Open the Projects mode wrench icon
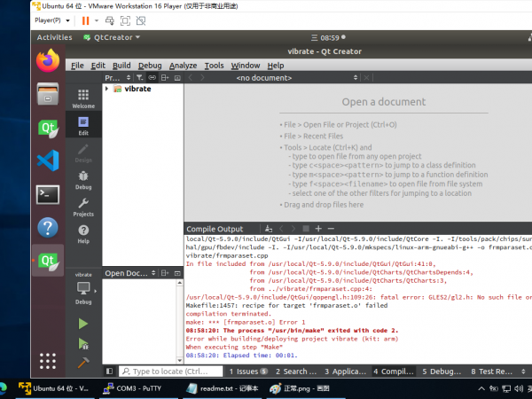Screen dimensions: 532x399 83,207
